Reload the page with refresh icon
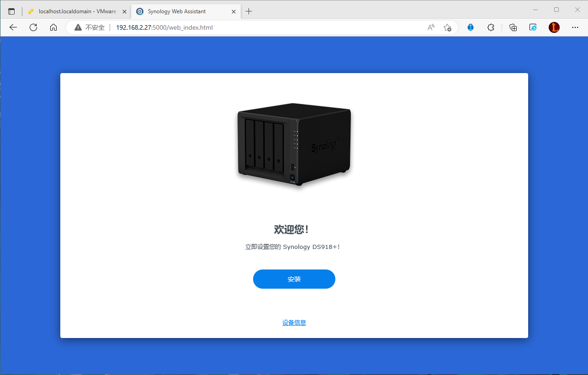The width and height of the screenshot is (588, 375). tap(33, 27)
